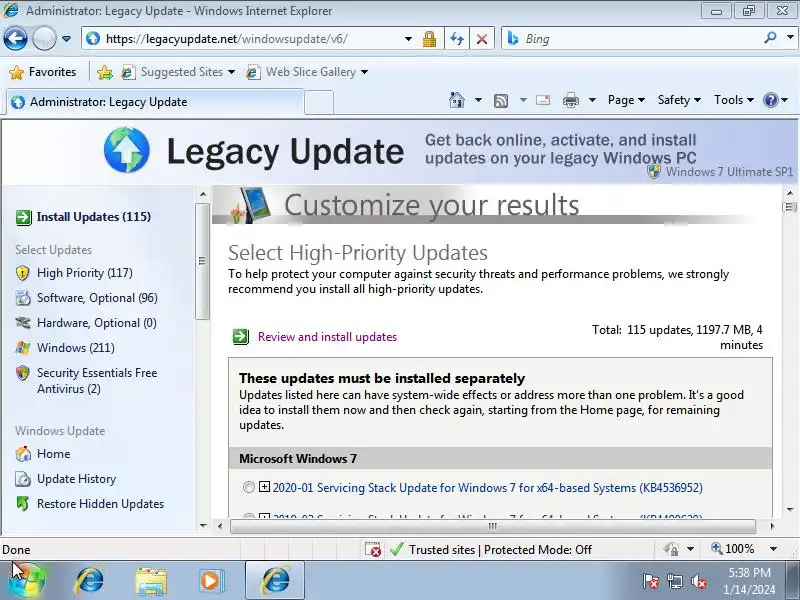Select Software, Optional (96) category
The width and height of the screenshot is (800, 600).
click(x=97, y=298)
